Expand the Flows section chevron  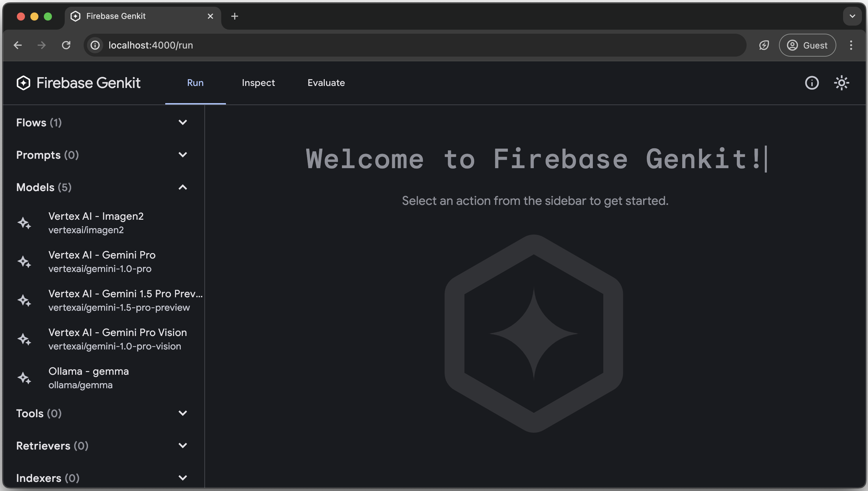[x=182, y=123]
